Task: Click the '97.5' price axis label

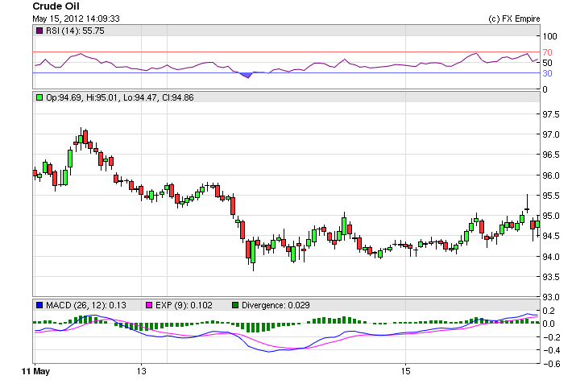Action: tap(551, 114)
